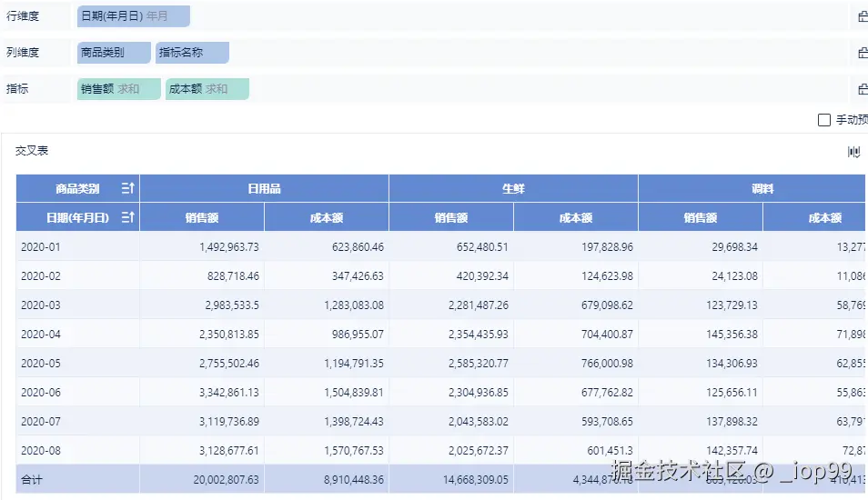Click cell value 347,426.63

tap(358, 276)
